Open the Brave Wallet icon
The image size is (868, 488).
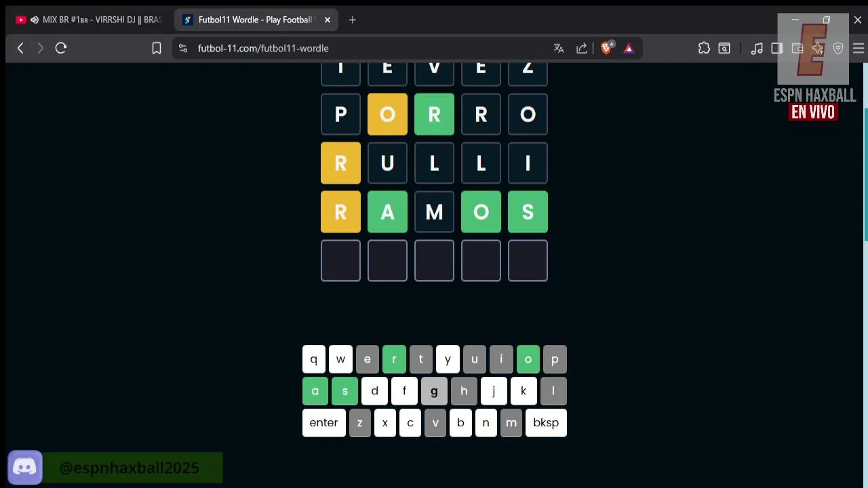(x=797, y=48)
